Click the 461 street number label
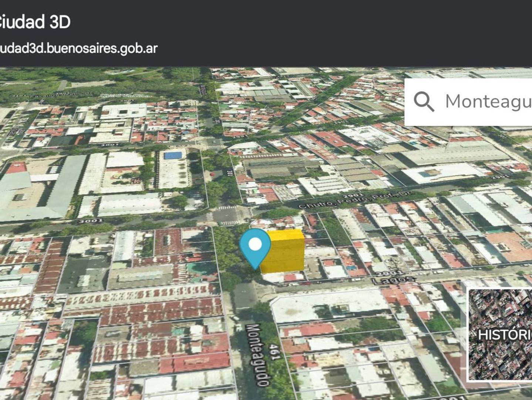The image size is (532, 400). click(x=275, y=352)
